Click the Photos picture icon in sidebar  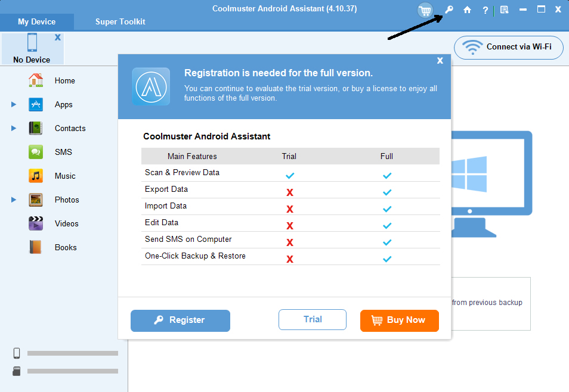[36, 200]
